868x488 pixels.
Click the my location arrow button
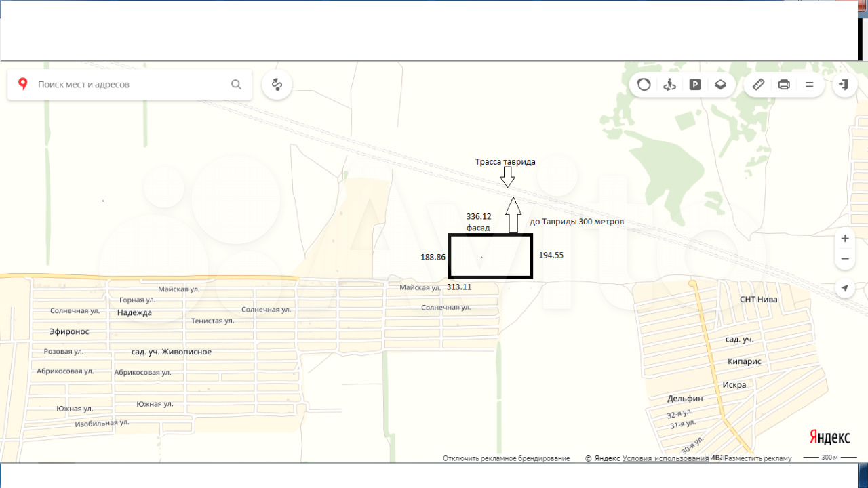tap(844, 288)
